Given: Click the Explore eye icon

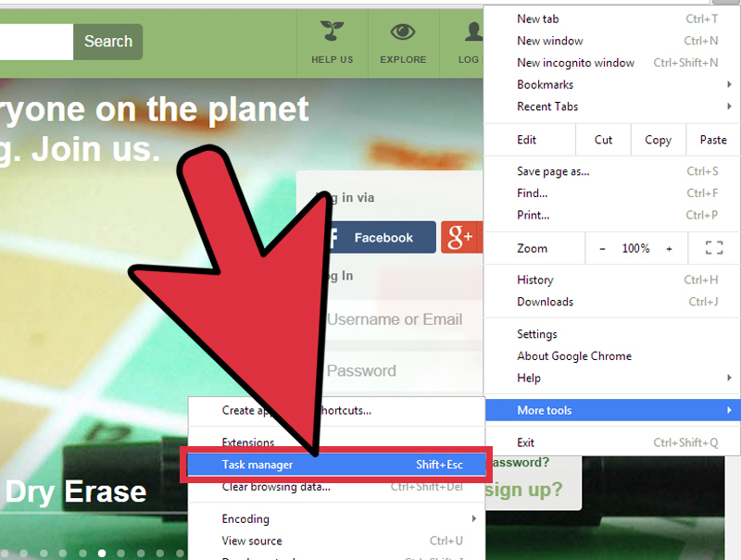Looking at the screenshot, I should tap(403, 32).
